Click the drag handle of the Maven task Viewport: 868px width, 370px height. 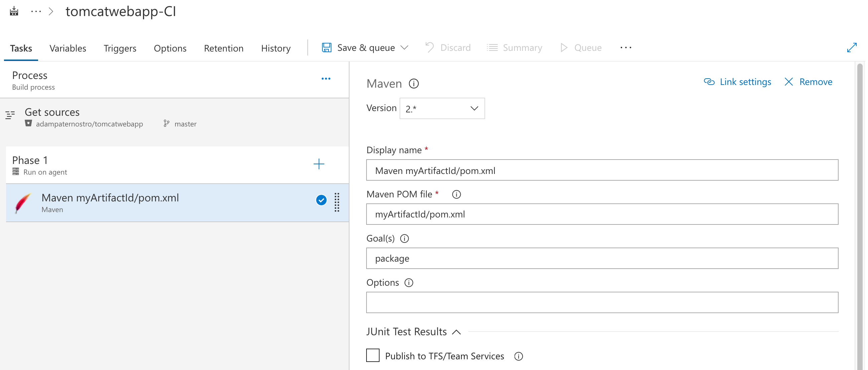(337, 202)
